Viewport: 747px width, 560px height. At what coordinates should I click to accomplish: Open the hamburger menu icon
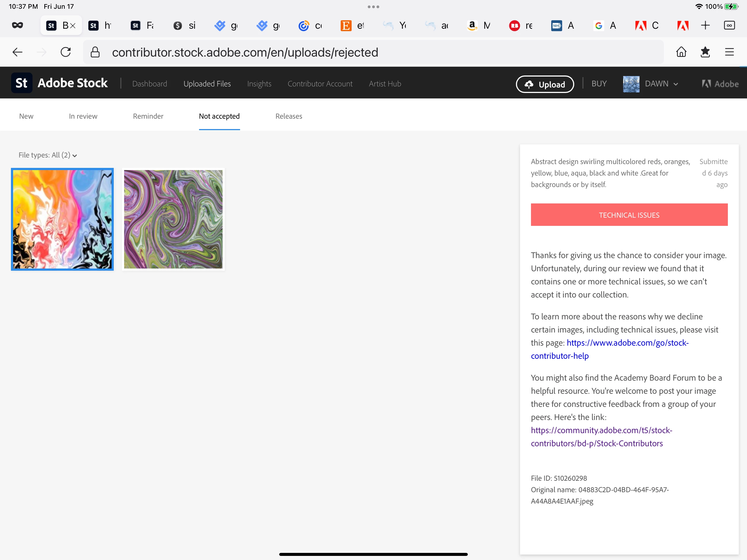point(730,52)
